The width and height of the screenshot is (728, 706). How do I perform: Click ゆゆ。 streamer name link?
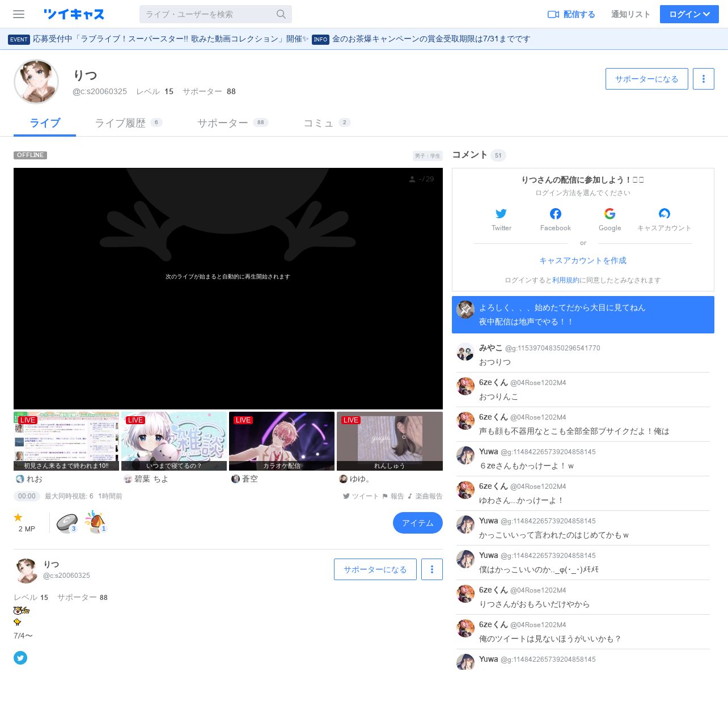point(360,479)
